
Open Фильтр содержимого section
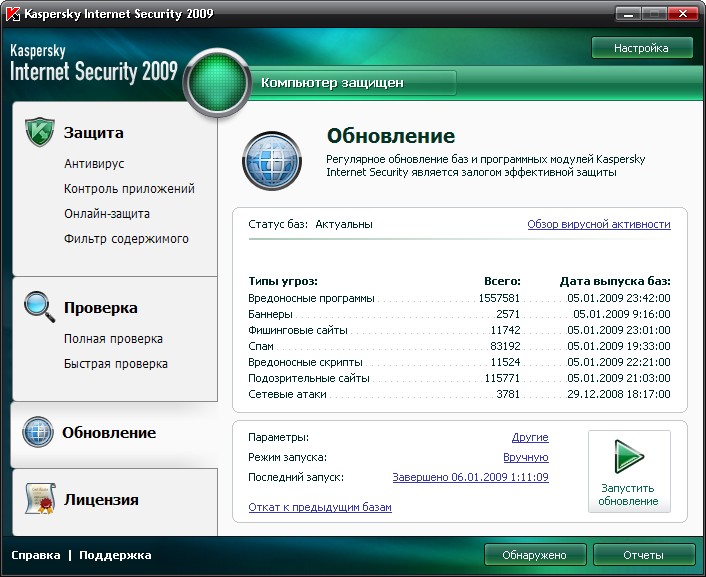126,239
